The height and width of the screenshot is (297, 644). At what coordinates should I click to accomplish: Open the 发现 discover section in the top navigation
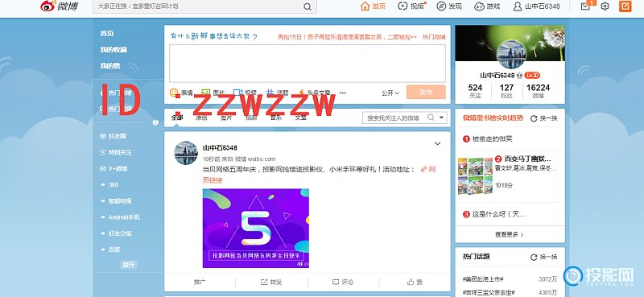[449, 6]
